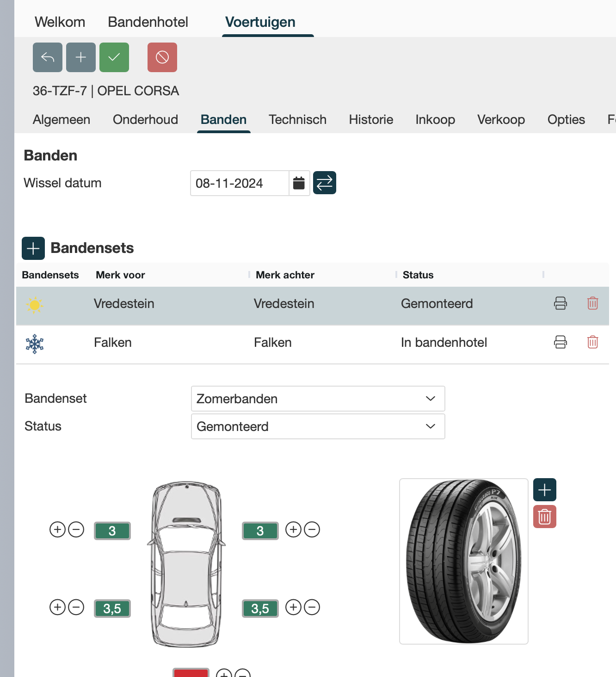Click the red cancel circle button
Image resolution: width=616 pixels, height=677 pixels.
coord(162,57)
